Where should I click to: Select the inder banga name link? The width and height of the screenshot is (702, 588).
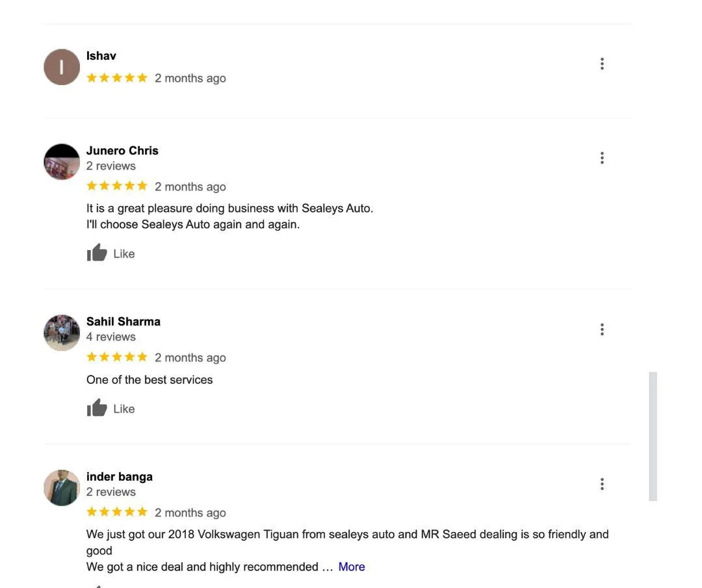tap(119, 477)
